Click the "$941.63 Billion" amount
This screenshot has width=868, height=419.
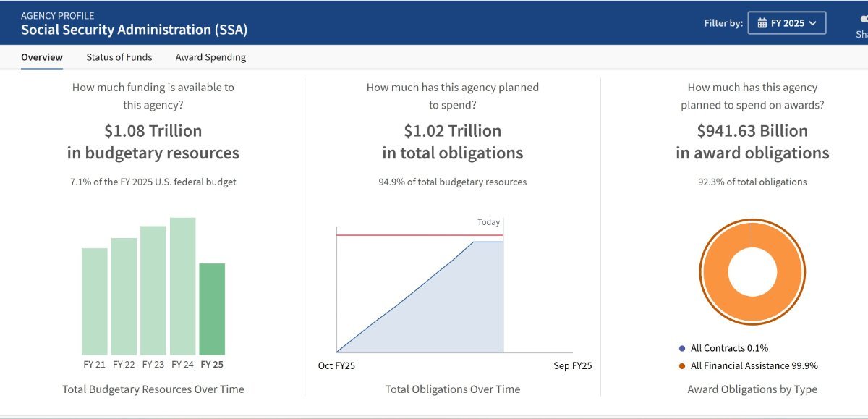[x=752, y=131]
